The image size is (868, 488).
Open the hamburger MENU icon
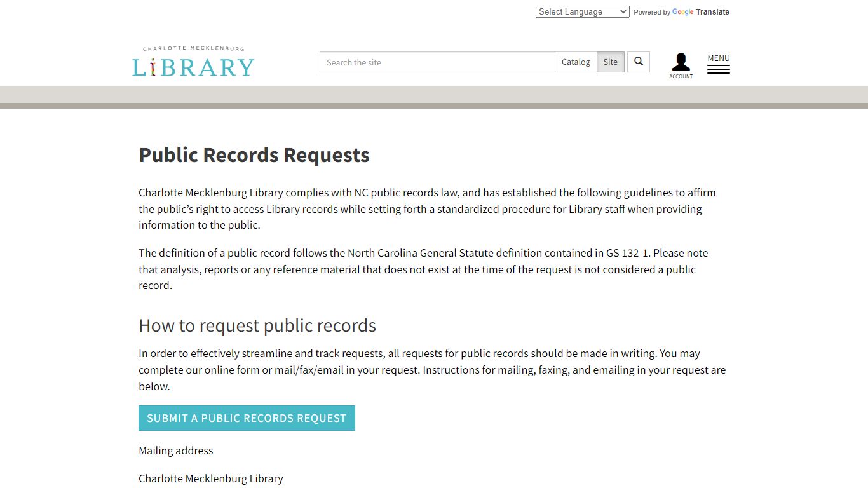click(x=719, y=64)
